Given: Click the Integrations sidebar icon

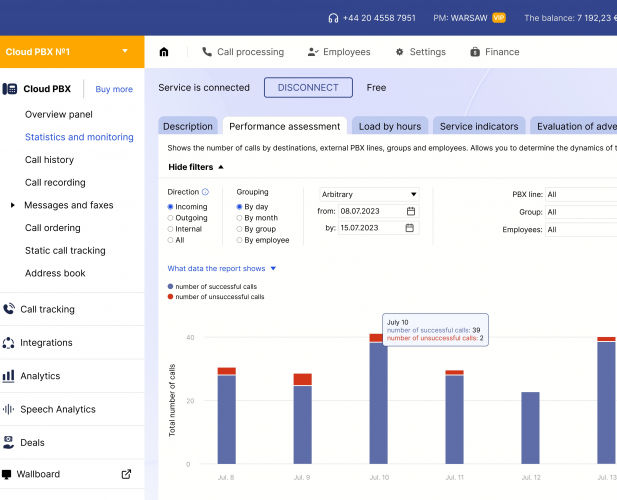Looking at the screenshot, I should tap(9, 343).
